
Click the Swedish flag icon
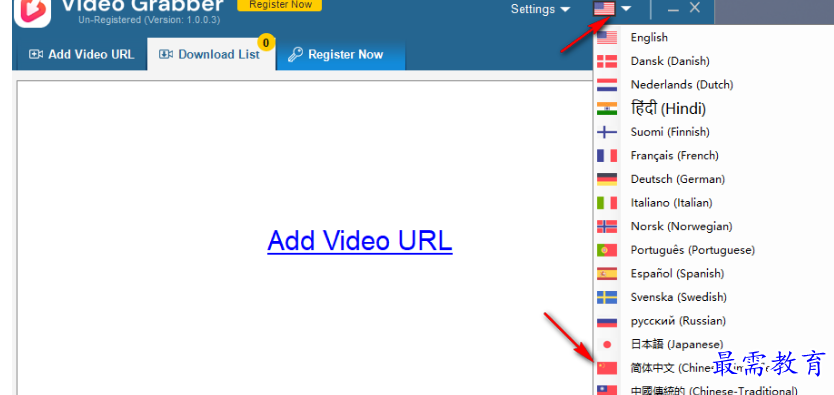point(607,297)
